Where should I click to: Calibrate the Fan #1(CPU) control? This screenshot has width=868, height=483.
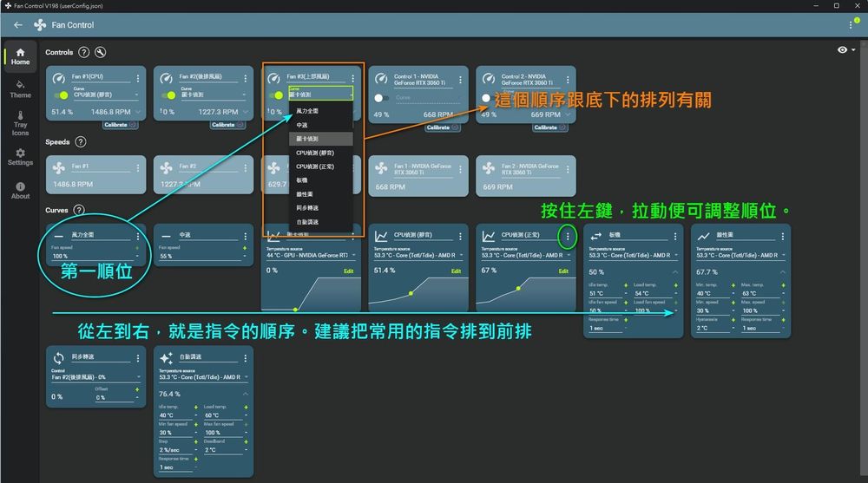120,125
